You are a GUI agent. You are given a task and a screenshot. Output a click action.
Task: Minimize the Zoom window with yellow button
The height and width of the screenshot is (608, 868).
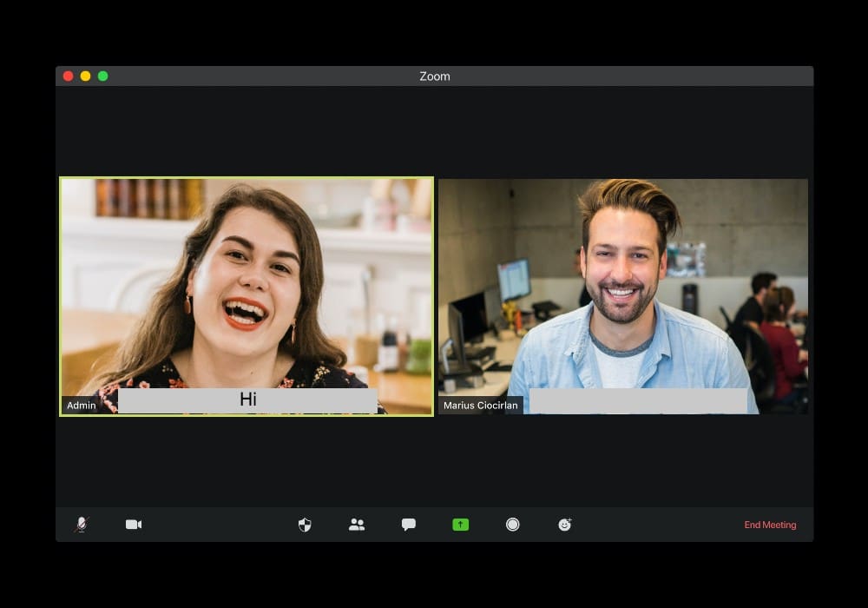click(85, 76)
